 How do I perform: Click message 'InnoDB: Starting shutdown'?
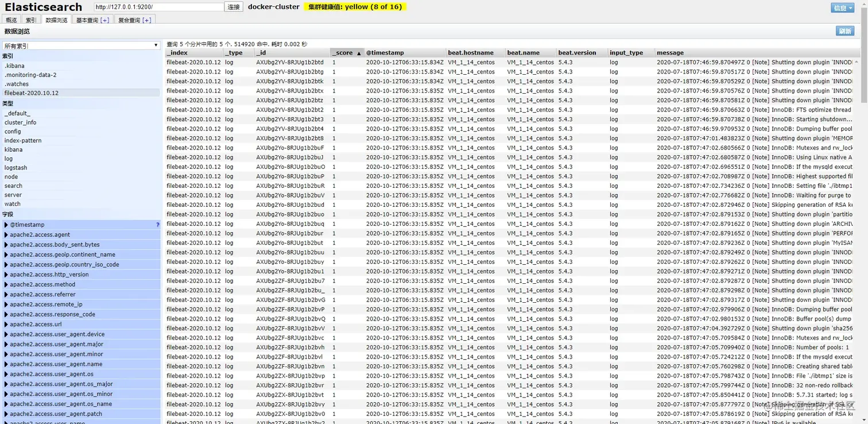click(754, 120)
